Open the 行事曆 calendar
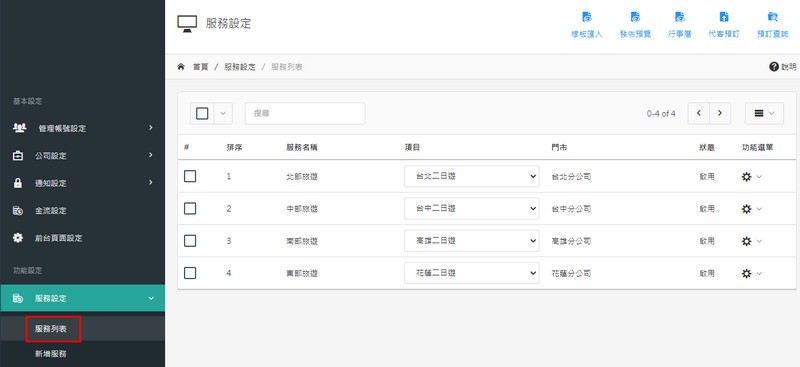The height and width of the screenshot is (367, 800). tap(680, 26)
